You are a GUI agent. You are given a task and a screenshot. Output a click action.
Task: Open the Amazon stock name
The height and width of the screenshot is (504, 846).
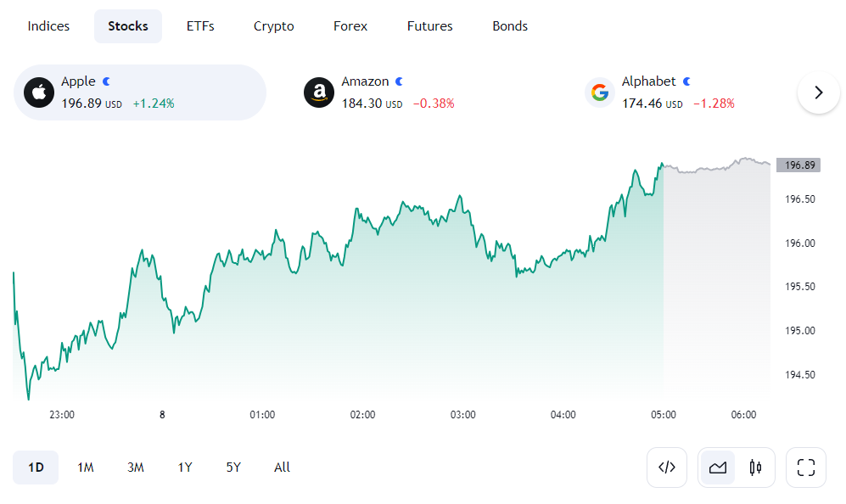coord(365,81)
